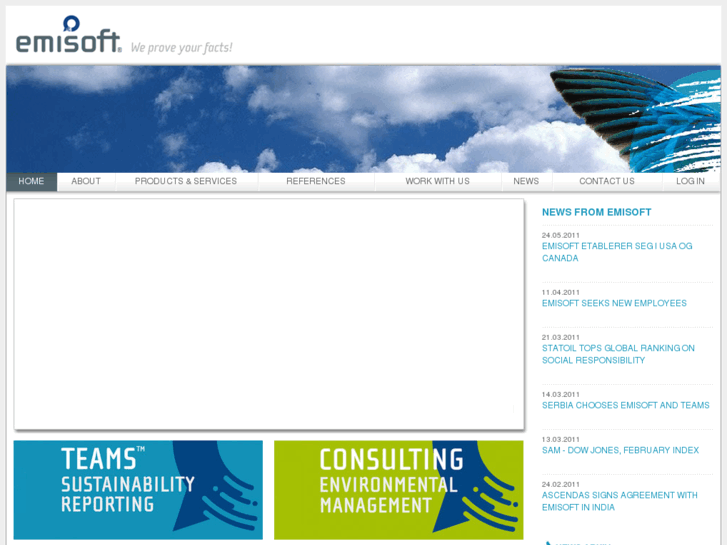Click the emisoft logo

pos(69,35)
